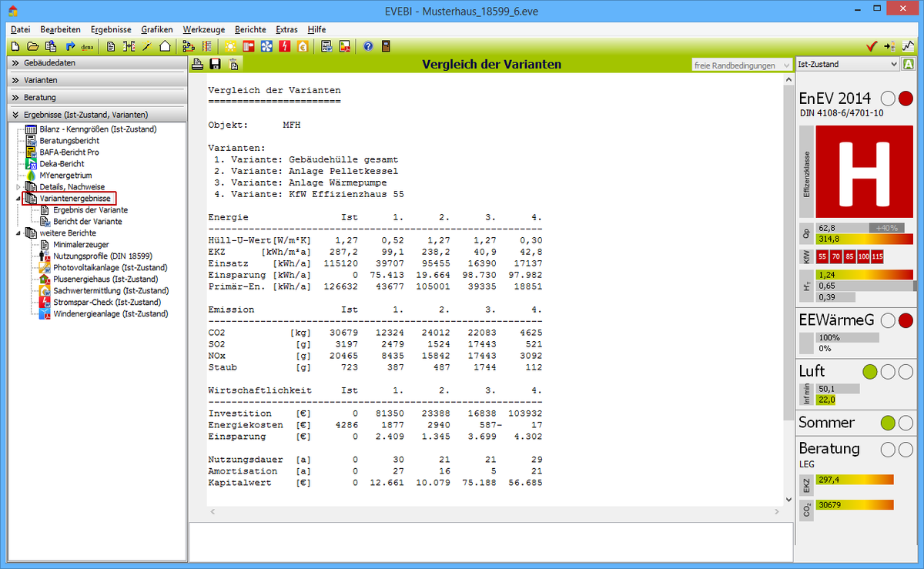Click the orange euro toolbar icon
This screenshot has width=924, height=569.
303,46
